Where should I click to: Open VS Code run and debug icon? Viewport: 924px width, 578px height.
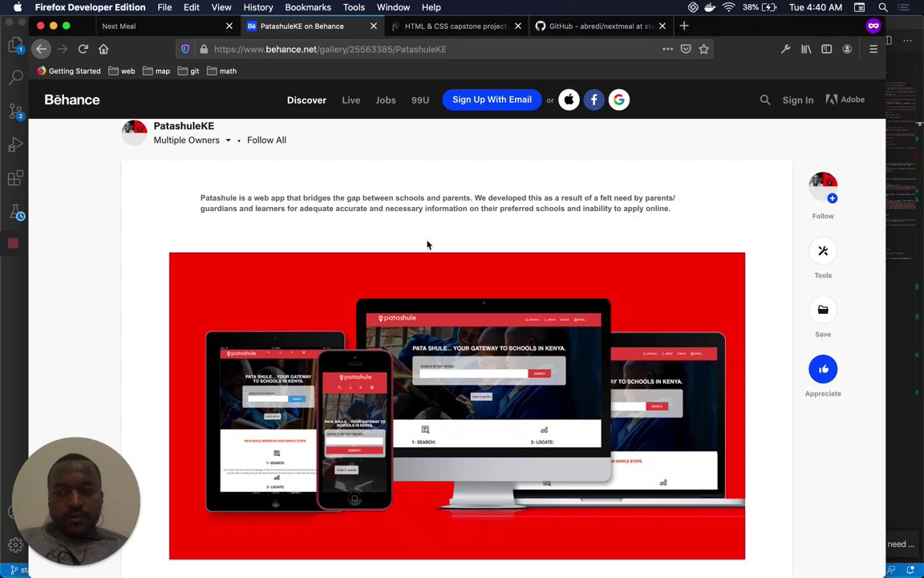coord(15,144)
